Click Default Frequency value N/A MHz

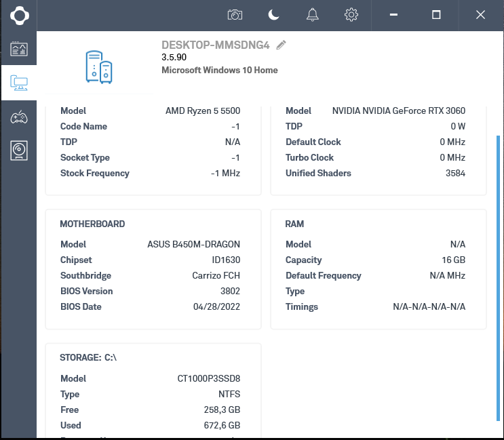point(448,275)
